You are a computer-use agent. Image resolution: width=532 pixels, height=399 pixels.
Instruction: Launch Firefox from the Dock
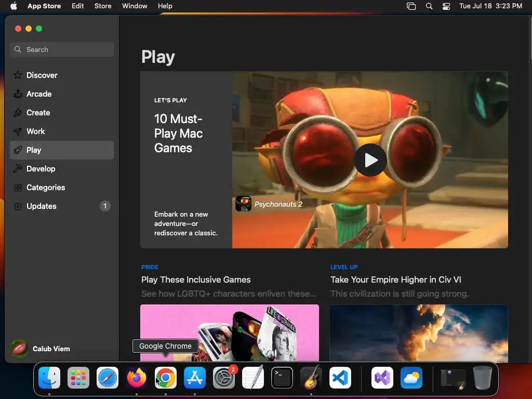[137, 378]
